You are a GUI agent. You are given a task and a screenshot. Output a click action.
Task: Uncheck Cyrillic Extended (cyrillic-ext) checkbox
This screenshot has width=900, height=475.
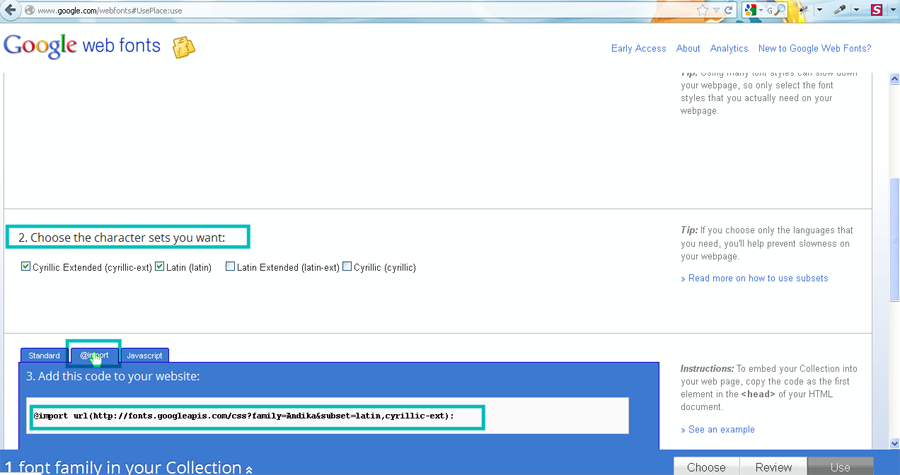click(x=26, y=267)
